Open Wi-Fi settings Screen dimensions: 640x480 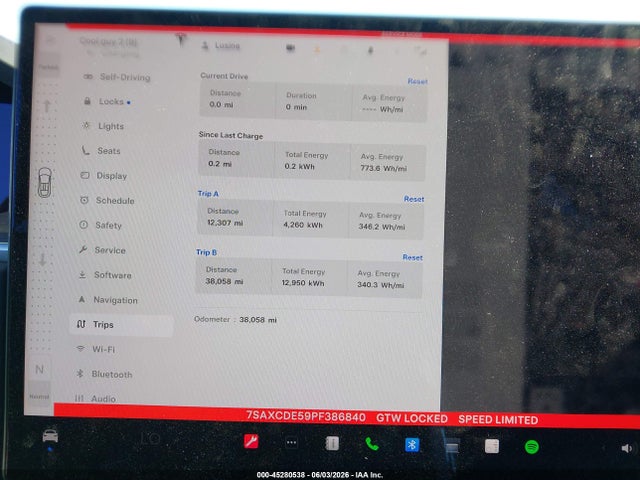coord(96,349)
